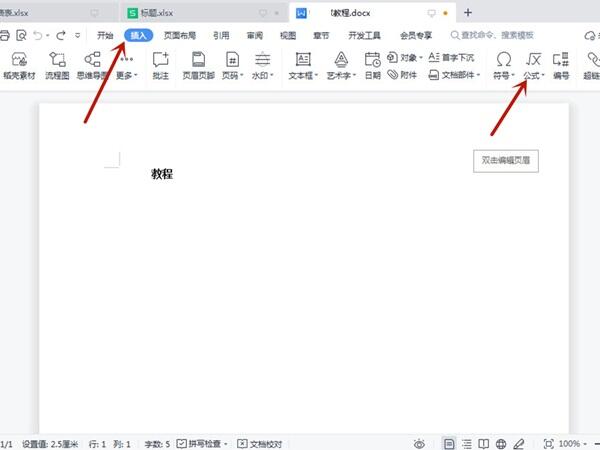Image resolution: width=600 pixels, height=450 pixels.
Task: Switch to web layout view
Action: (x=501, y=444)
